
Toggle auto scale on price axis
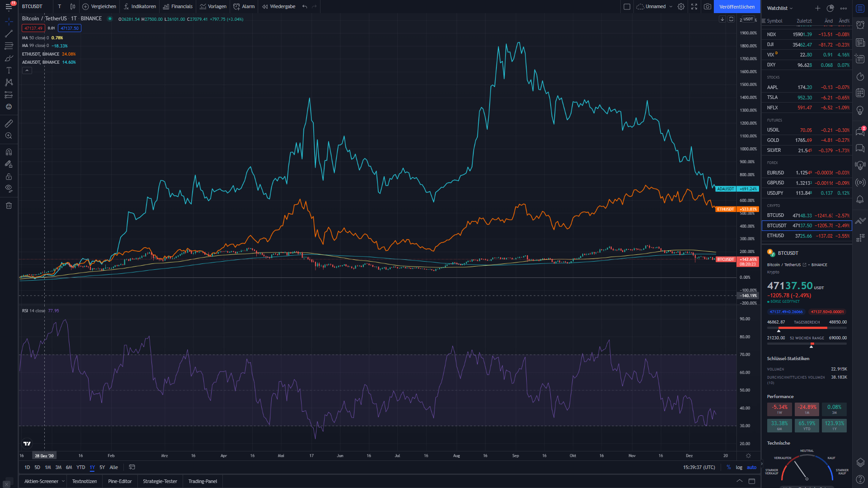click(x=751, y=467)
